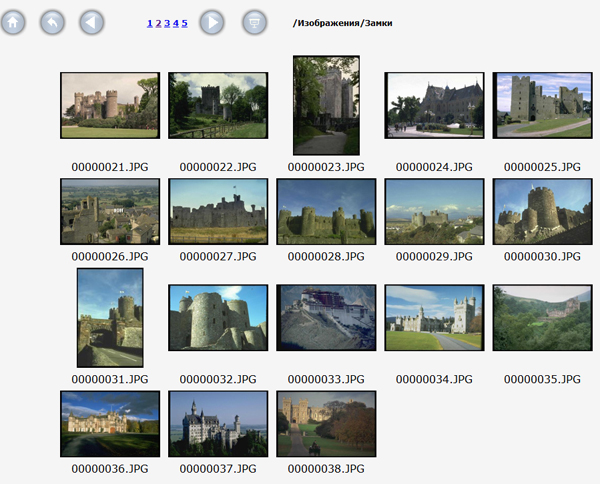Click the /Изображения/Замки path label
The width and height of the screenshot is (600, 484).
tap(342, 22)
